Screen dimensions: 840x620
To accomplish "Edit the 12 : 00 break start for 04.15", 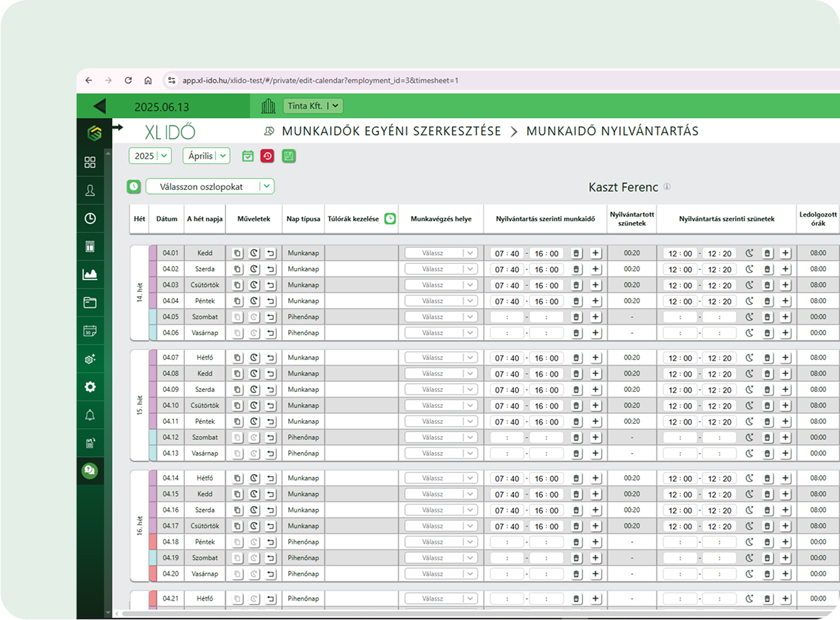I will [x=680, y=495].
